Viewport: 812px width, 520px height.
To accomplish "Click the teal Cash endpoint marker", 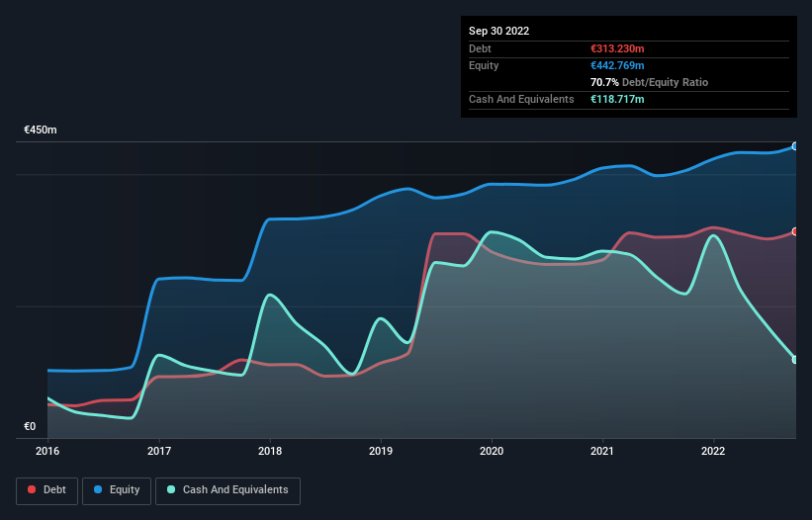I will pyautogui.click(x=795, y=360).
